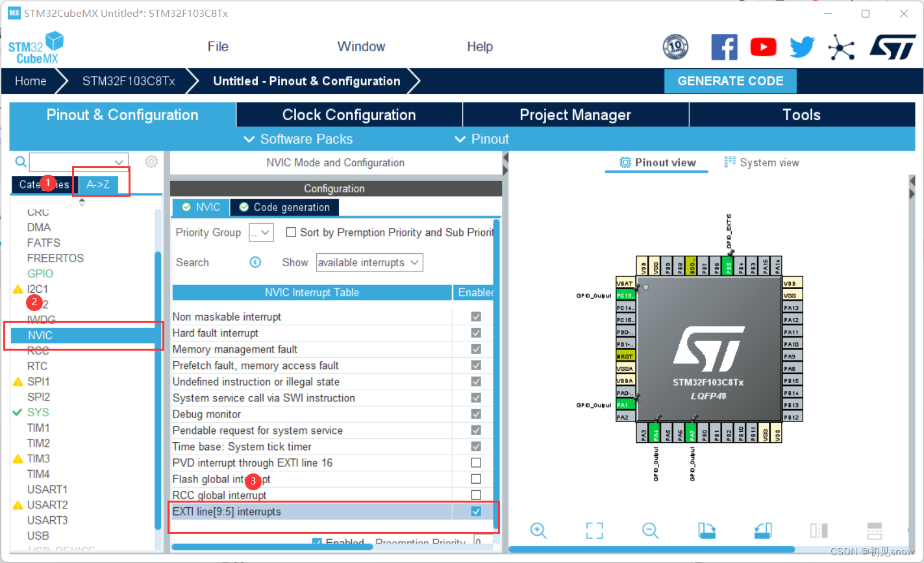The width and height of the screenshot is (924, 563).
Task: Toggle Debug monitor checkbox
Action: tap(476, 414)
